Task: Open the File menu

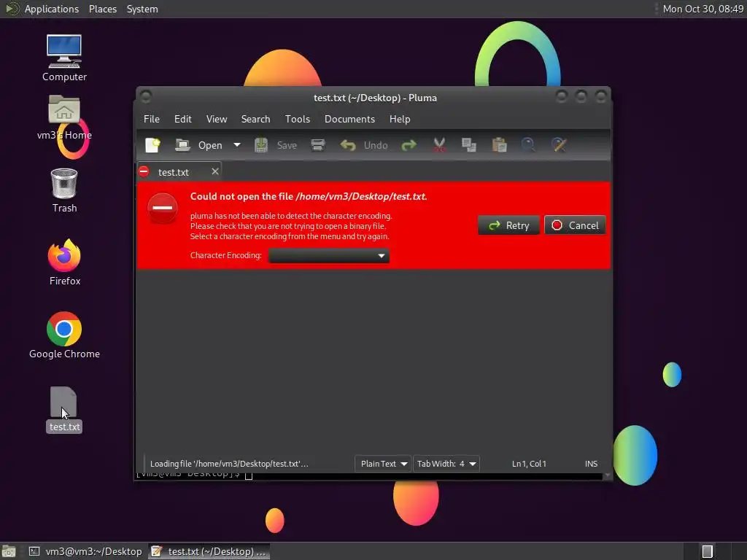Action: 152,119
